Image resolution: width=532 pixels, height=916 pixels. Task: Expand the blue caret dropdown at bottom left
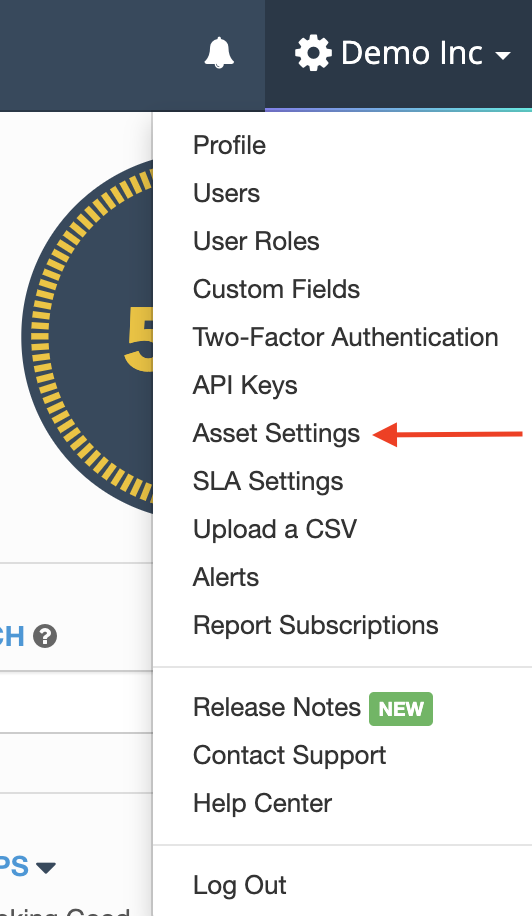click(46, 868)
